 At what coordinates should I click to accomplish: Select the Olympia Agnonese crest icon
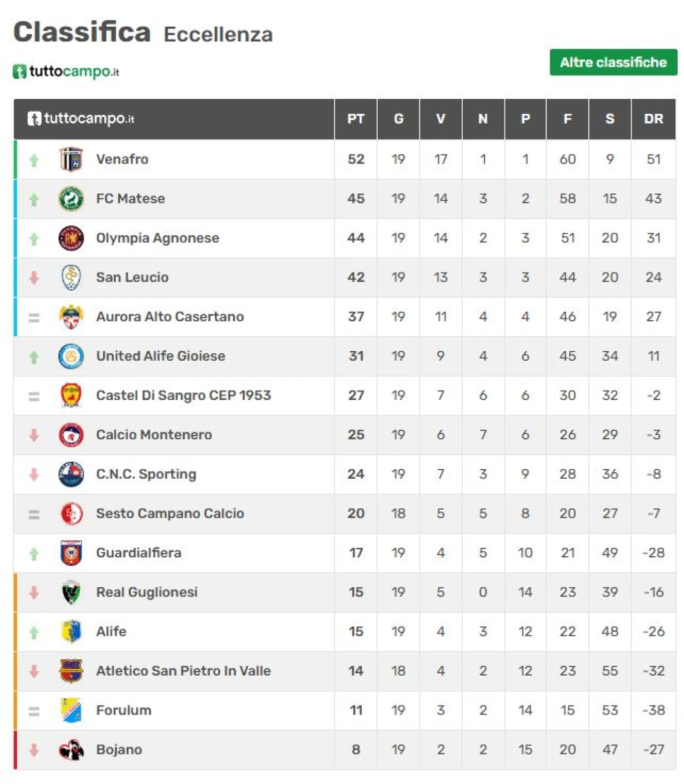coord(71,238)
